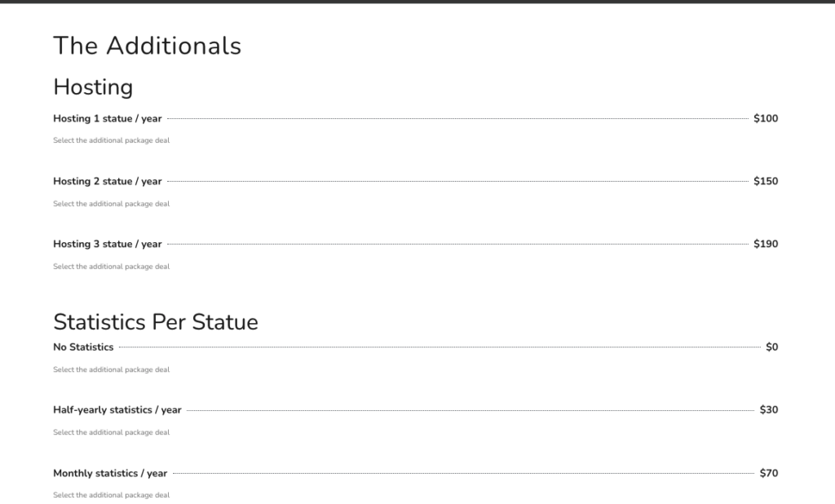This screenshot has height=504, width=835.
Task: Choose the "Hosting 1 statue / year" option
Action: click(x=108, y=118)
